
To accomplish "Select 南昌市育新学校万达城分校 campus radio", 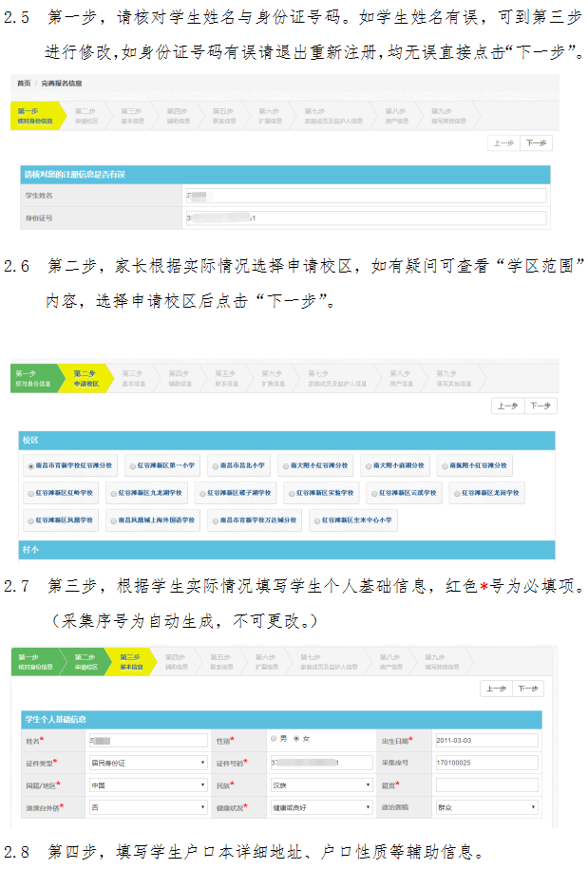I will (216, 521).
